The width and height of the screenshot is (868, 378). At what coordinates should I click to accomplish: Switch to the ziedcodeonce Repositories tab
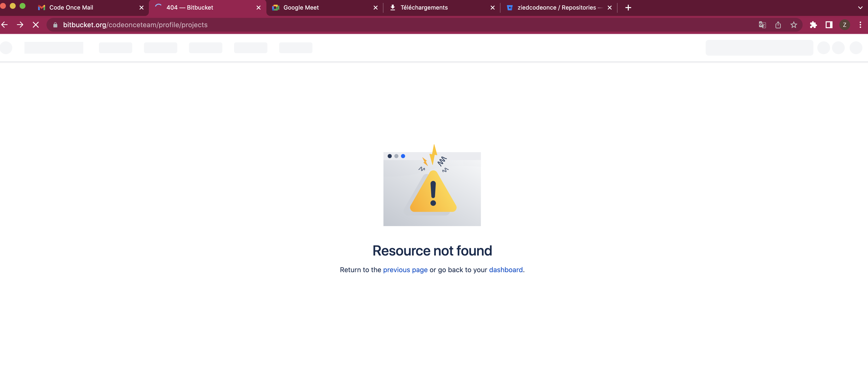(554, 7)
